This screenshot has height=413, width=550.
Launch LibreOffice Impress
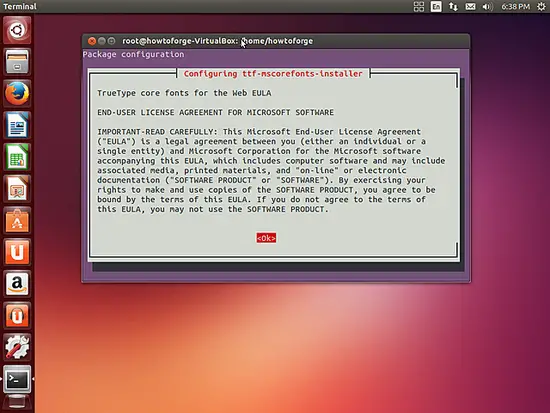pyautogui.click(x=17, y=188)
